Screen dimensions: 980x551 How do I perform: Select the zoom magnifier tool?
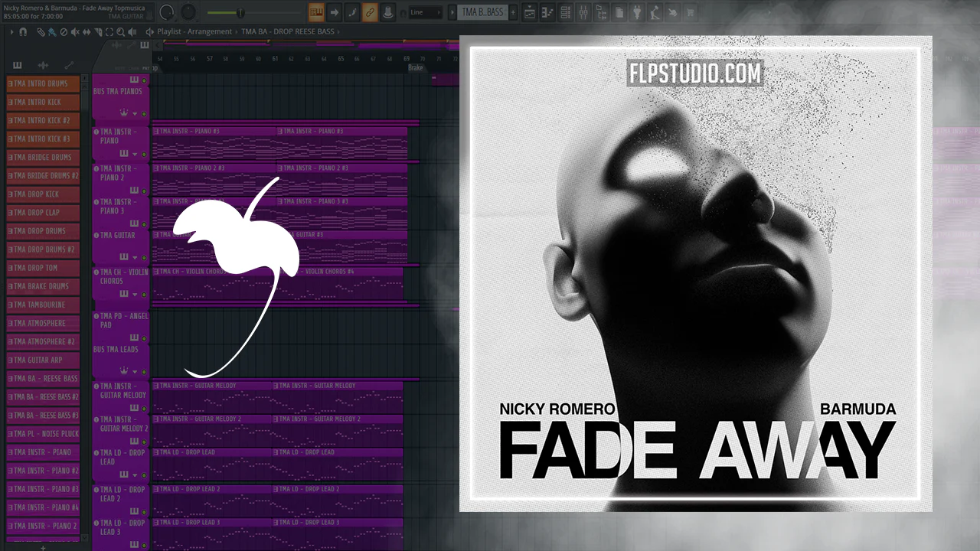121,32
